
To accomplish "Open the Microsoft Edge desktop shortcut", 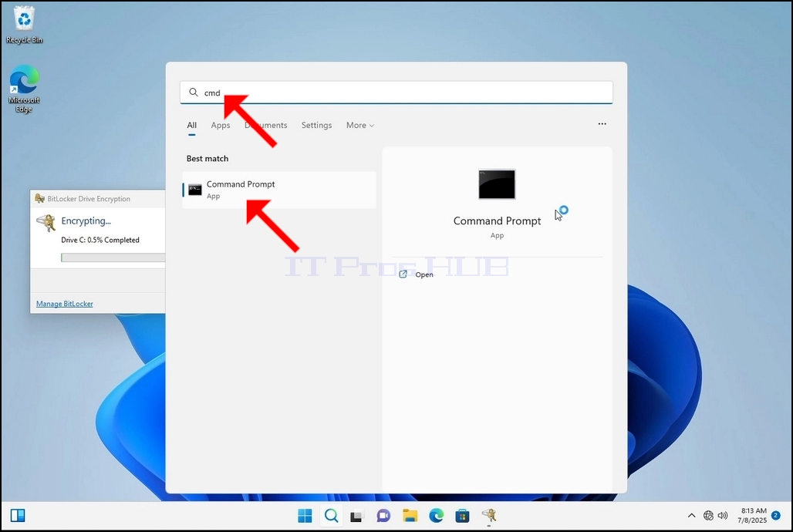I will click(x=24, y=89).
